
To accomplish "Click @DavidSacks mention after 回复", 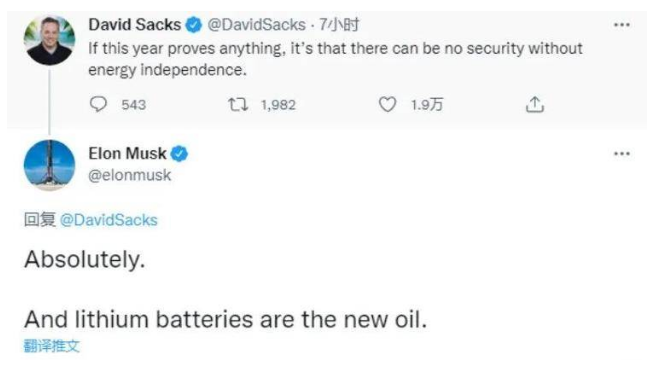I will (x=109, y=220).
